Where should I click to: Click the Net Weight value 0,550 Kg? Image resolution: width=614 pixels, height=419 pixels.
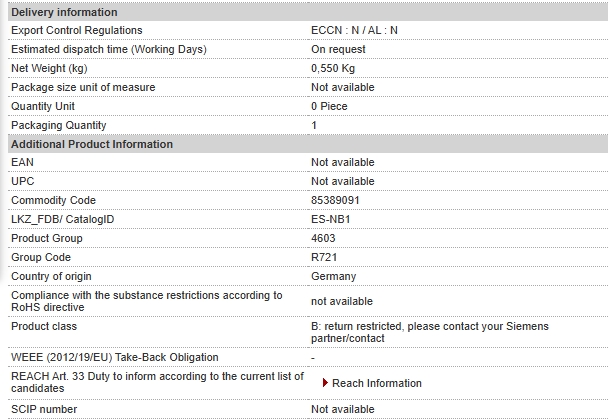333,68
